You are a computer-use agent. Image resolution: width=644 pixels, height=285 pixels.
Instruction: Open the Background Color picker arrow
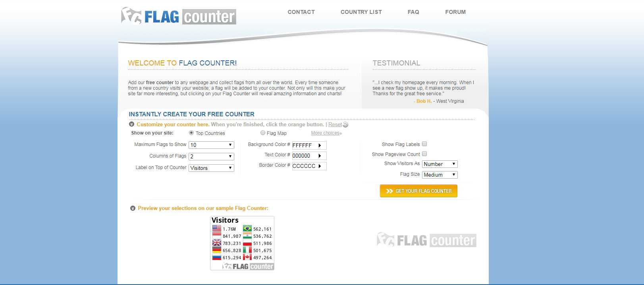pyautogui.click(x=320, y=145)
